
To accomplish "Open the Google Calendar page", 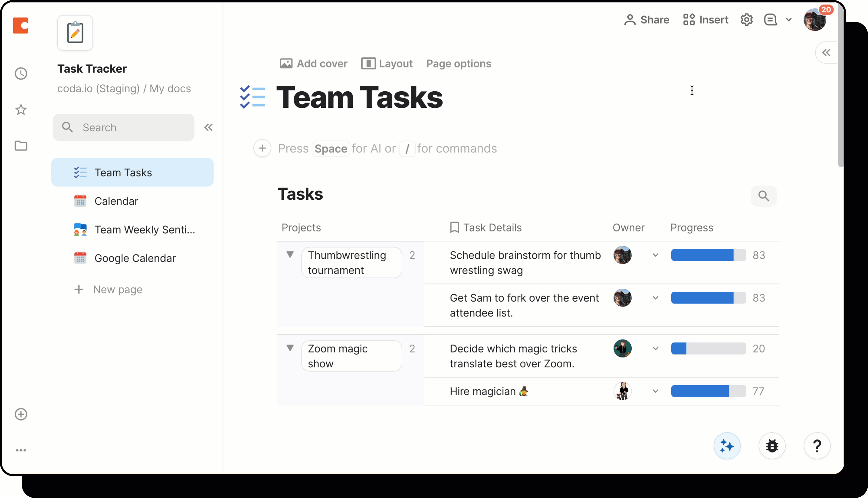I will 135,258.
